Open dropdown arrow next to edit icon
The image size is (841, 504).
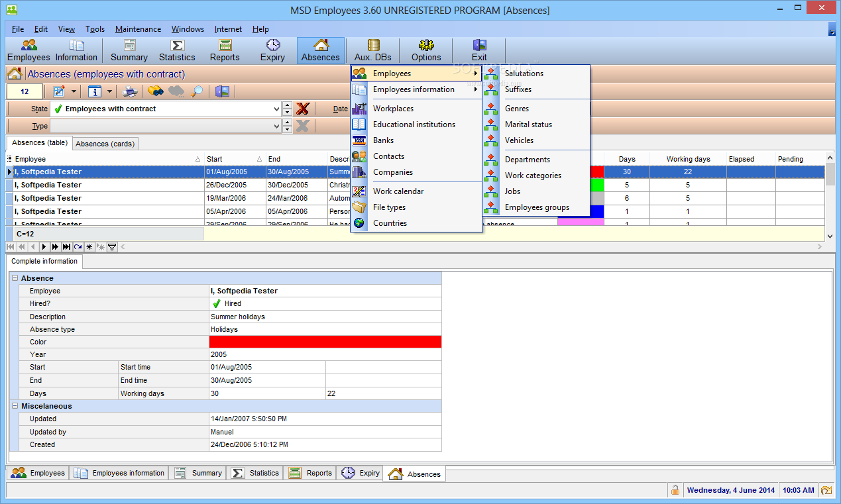point(74,91)
